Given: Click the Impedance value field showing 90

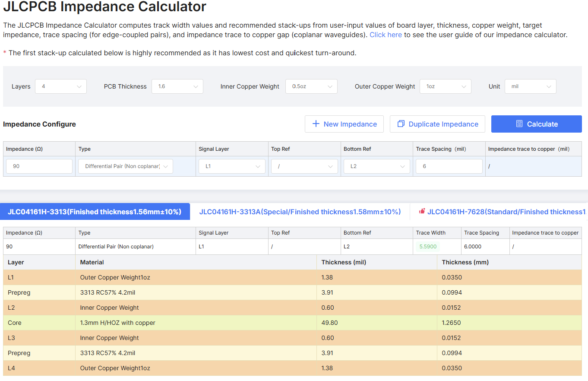Looking at the screenshot, I should click(39, 166).
